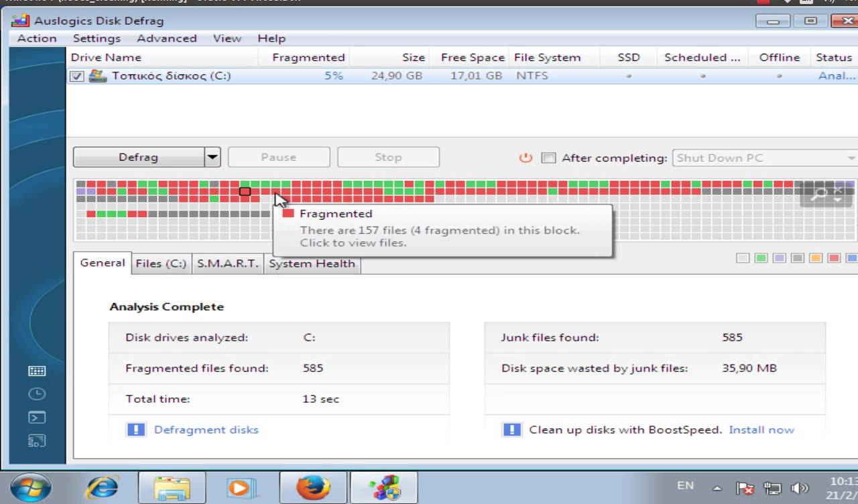Click the magnifier zoom icon on cluster map

818,194
